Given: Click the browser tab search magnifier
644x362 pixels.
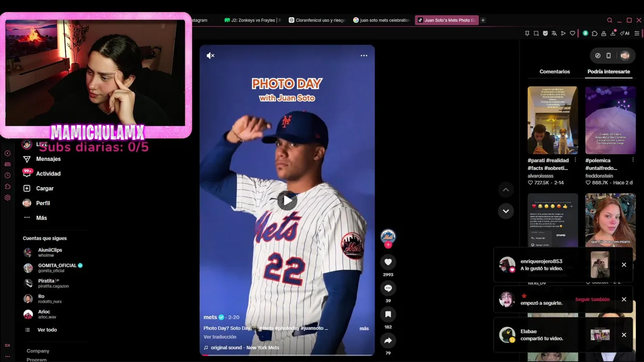Looking at the screenshot, I should click(x=610, y=20).
